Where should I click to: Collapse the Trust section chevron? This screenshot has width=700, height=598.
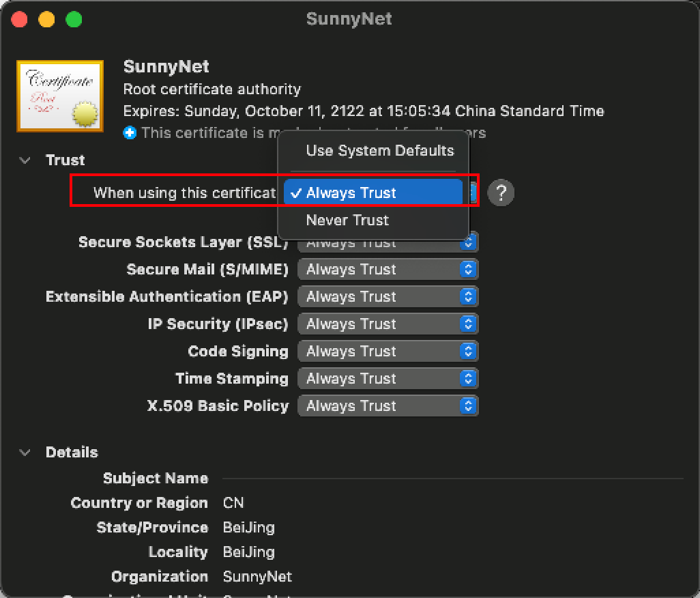(x=25, y=160)
